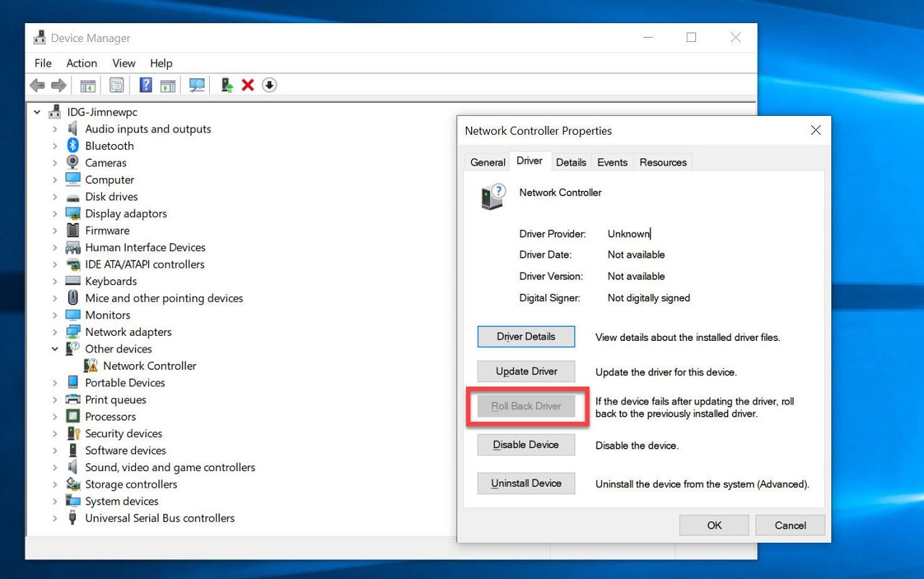924x579 pixels.
Task: Click the Uninstall Device button
Action: click(526, 483)
